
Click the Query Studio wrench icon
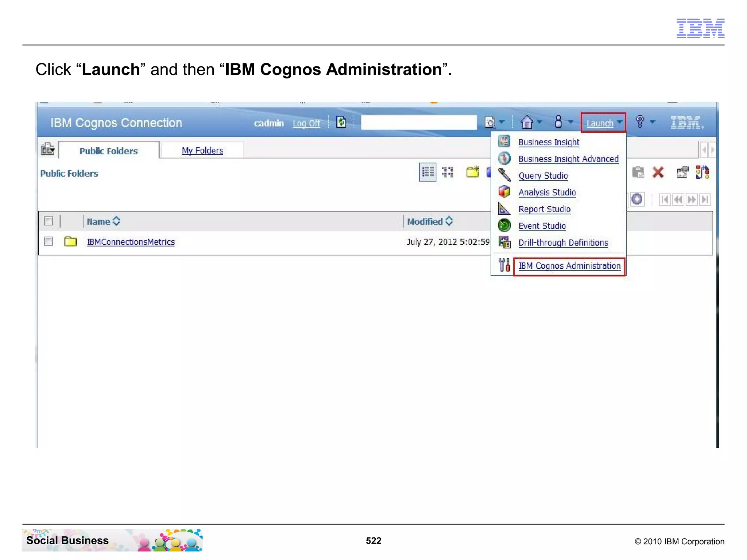point(504,175)
